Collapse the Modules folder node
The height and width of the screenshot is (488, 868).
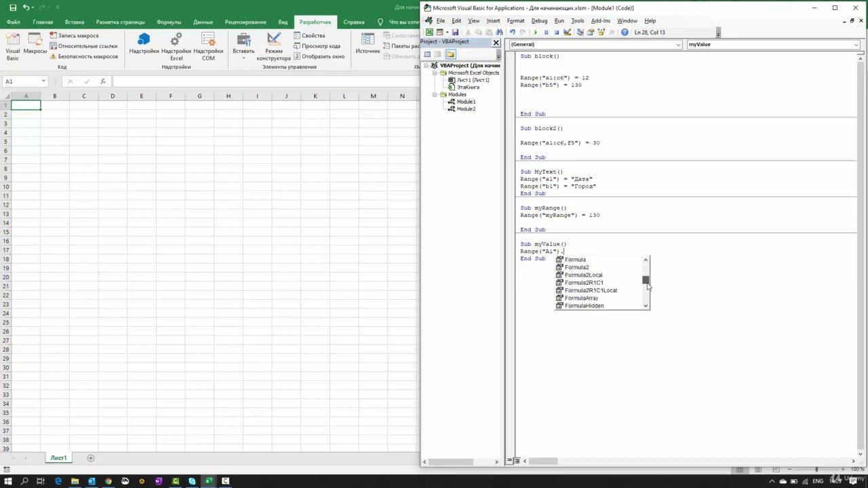(x=436, y=94)
